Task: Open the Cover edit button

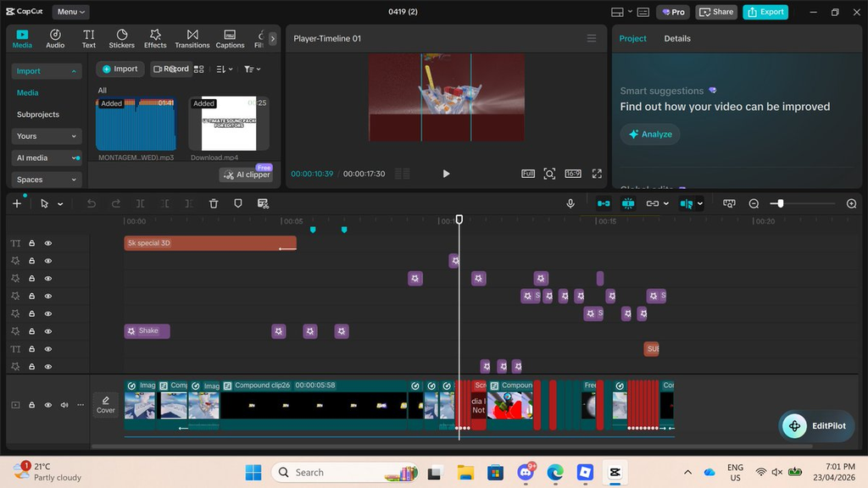Action: pyautogui.click(x=105, y=405)
